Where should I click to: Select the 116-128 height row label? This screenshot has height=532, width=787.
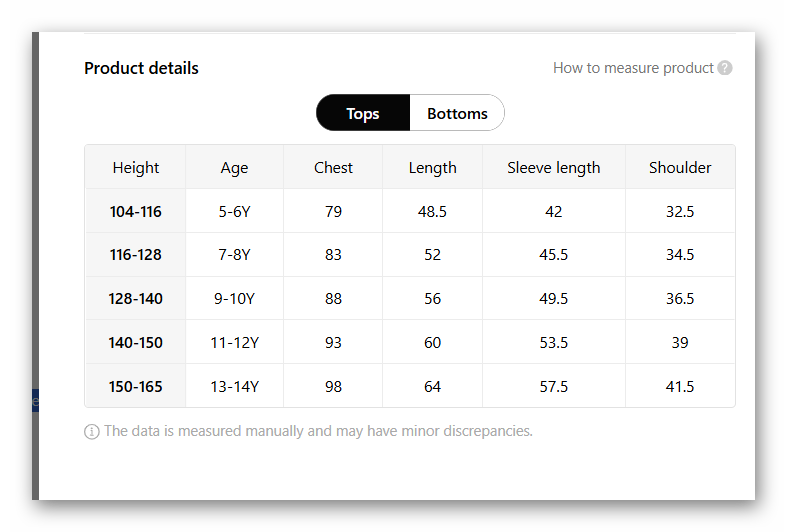point(136,255)
